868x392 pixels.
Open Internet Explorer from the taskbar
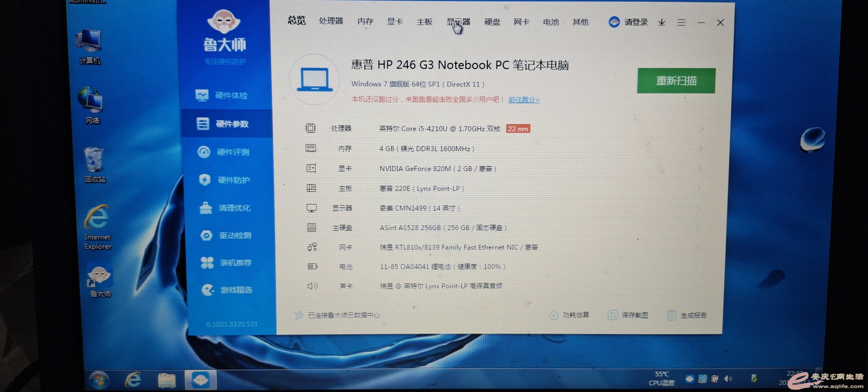tap(133, 380)
